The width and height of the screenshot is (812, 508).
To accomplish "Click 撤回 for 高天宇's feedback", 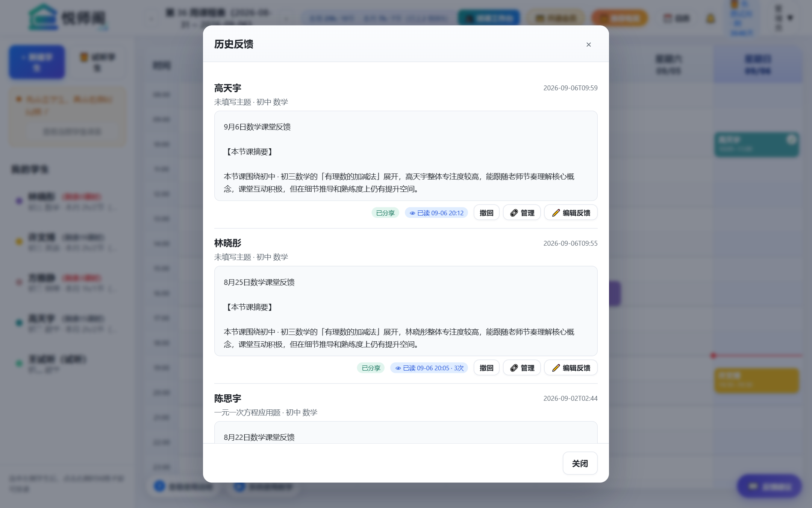I will click(486, 213).
